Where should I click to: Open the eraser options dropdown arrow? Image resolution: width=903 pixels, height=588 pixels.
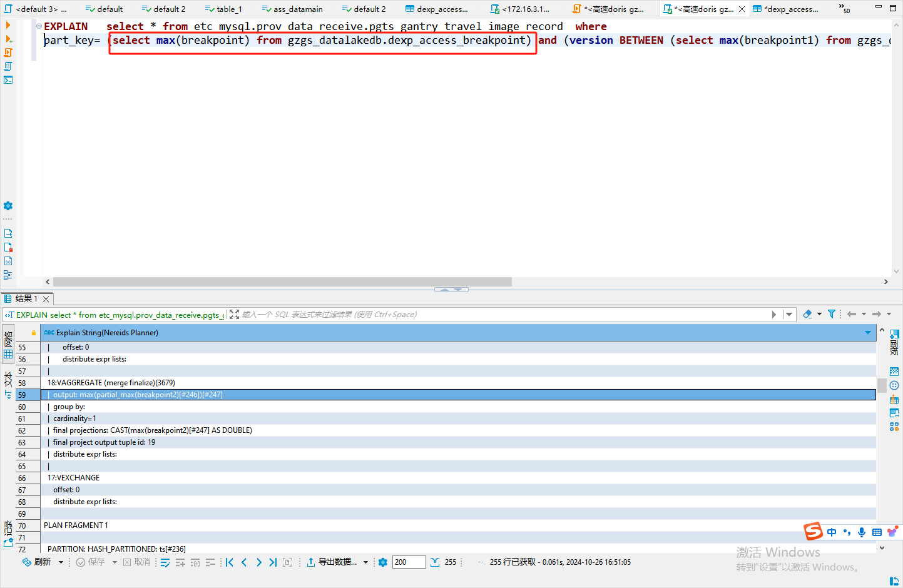[x=819, y=314]
